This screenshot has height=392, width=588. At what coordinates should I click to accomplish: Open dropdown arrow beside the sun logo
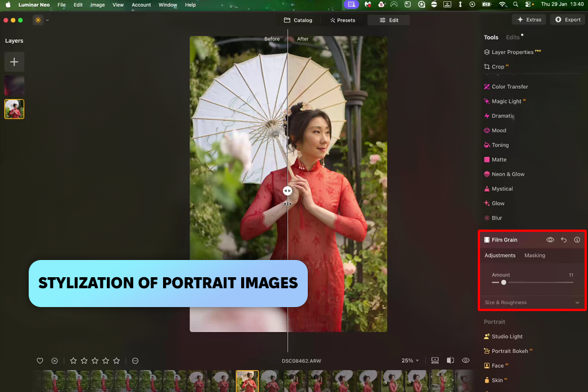tap(47, 20)
